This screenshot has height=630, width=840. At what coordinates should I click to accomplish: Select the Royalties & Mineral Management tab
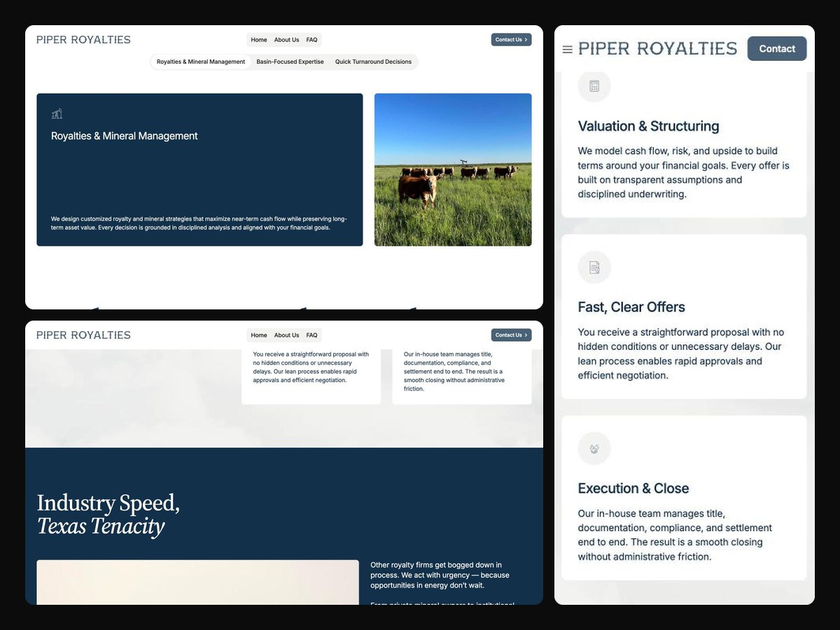click(201, 62)
